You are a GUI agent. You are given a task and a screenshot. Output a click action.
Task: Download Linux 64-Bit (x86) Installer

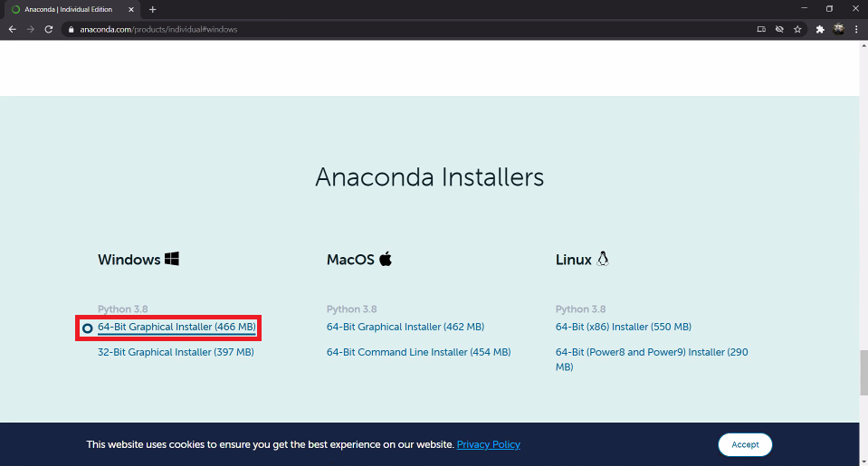(x=624, y=327)
